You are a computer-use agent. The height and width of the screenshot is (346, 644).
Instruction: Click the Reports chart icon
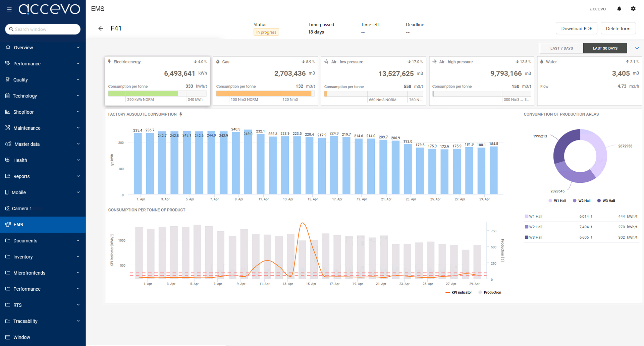8,176
